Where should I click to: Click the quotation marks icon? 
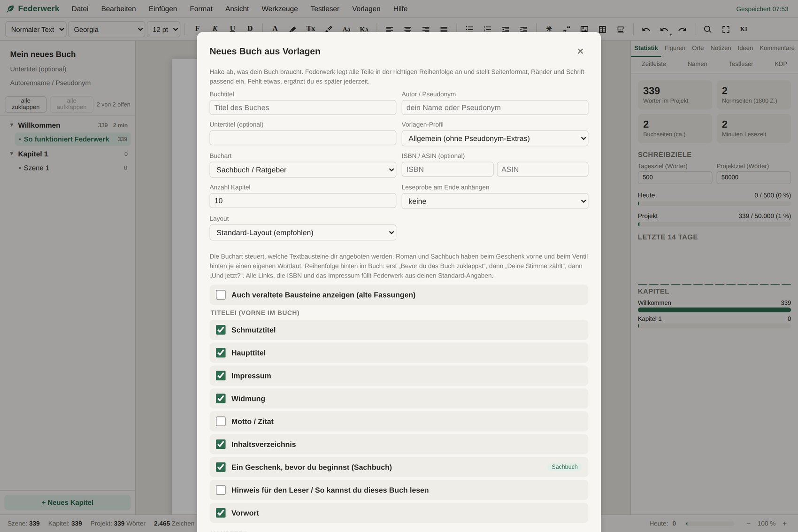point(567,29)
